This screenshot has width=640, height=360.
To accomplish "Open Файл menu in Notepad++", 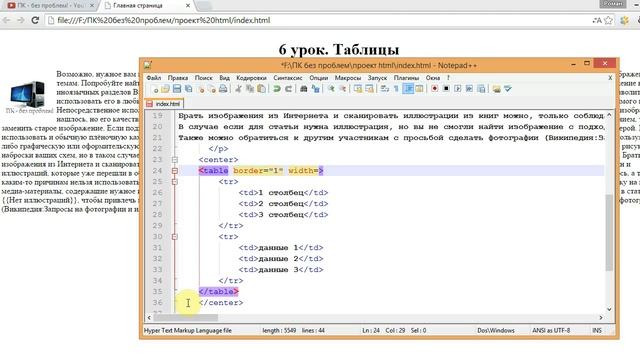I will [153, 78].
